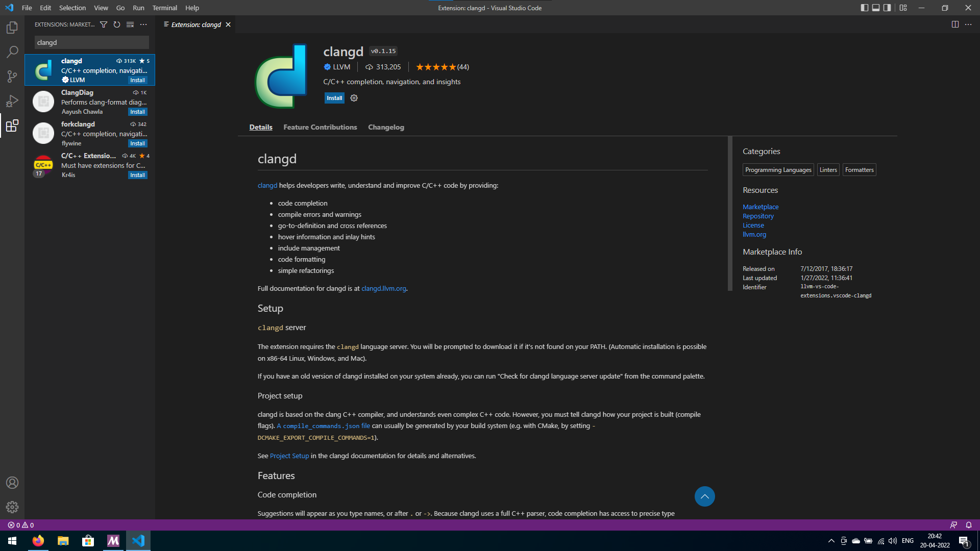980x551 pixels.
Task: Toggle the secondary side bar layout button
Action: coord(887,8)
